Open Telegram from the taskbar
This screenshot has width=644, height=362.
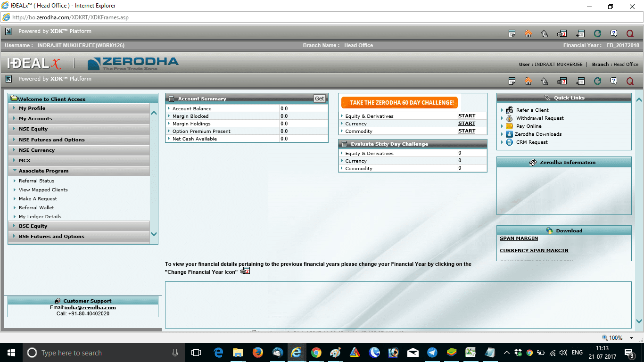coord(432,353)
